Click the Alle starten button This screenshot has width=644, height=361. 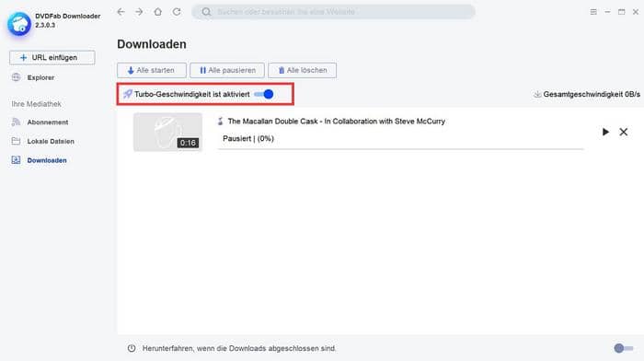(x=152, y=70)
